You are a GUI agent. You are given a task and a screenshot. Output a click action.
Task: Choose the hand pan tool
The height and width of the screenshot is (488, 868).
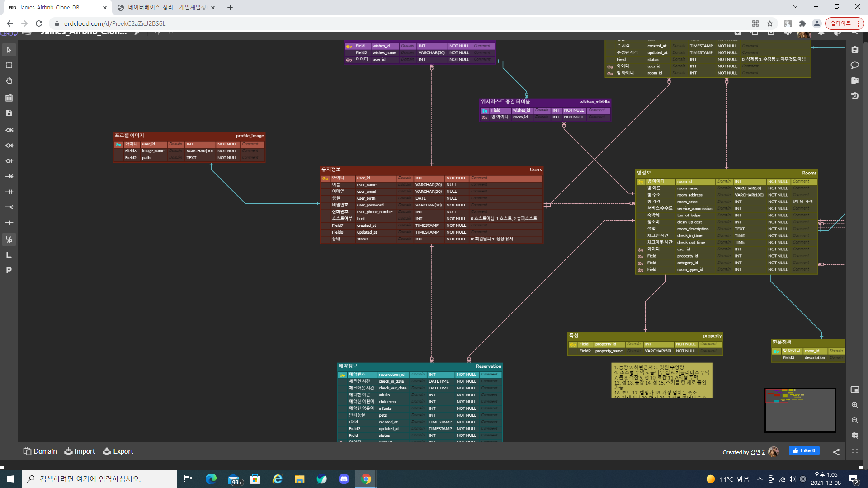[9, 80]
